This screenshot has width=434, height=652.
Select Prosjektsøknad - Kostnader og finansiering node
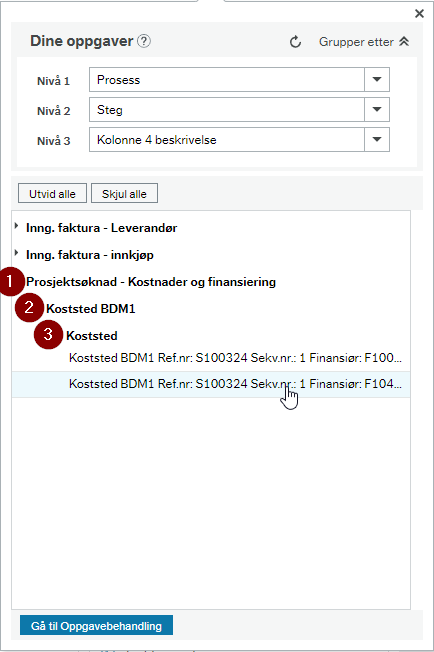click(151, 282)
